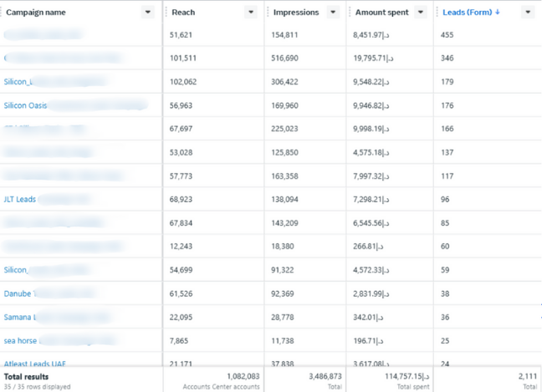542x392 pixels.
Task: Open the sea horse campaign link
Action: 20,340
